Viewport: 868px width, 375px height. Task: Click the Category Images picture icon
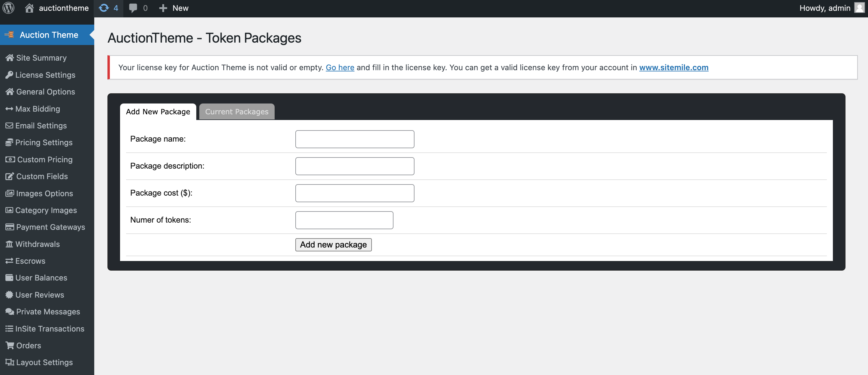pyautogui.click(x=9, y=210)
